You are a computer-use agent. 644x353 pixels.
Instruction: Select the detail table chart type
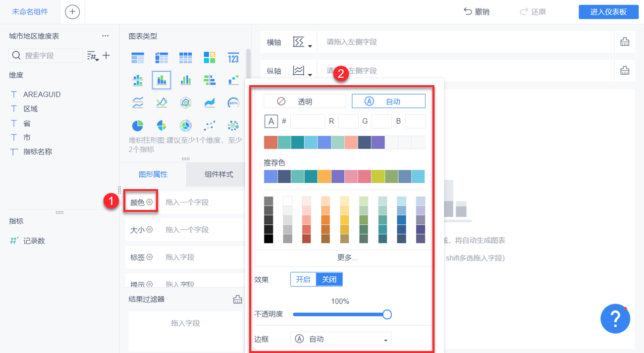185,58
